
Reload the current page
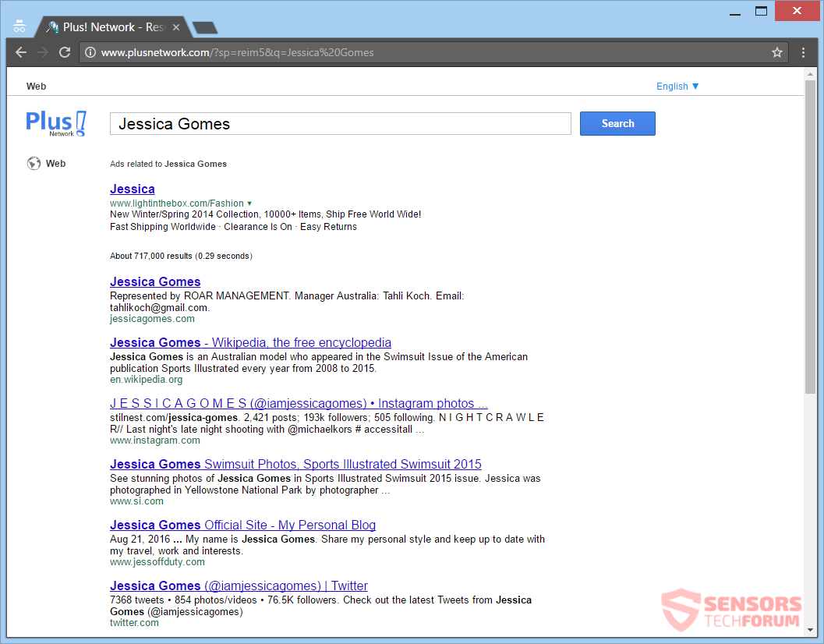(65, 52)
